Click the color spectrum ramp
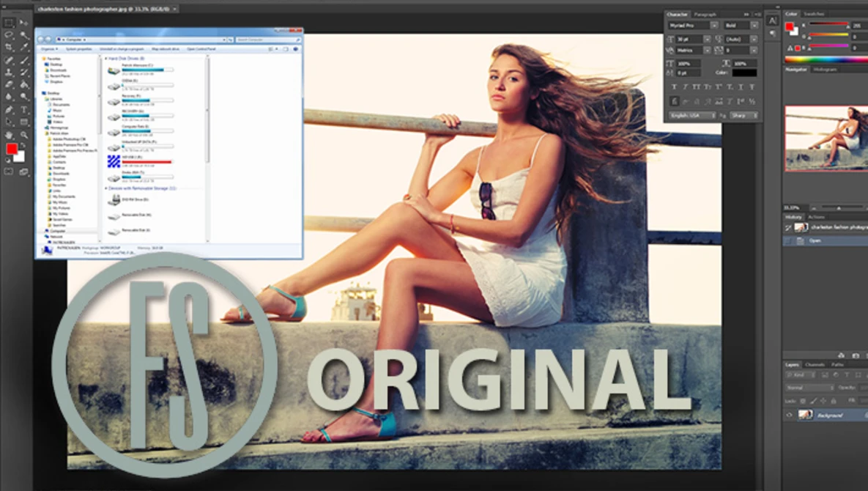 click(x=826, y=60)
